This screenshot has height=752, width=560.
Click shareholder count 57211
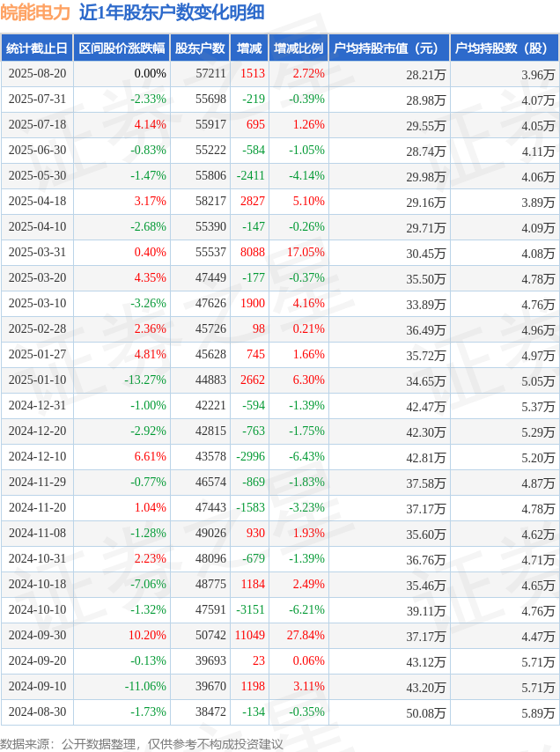[210, 73]
